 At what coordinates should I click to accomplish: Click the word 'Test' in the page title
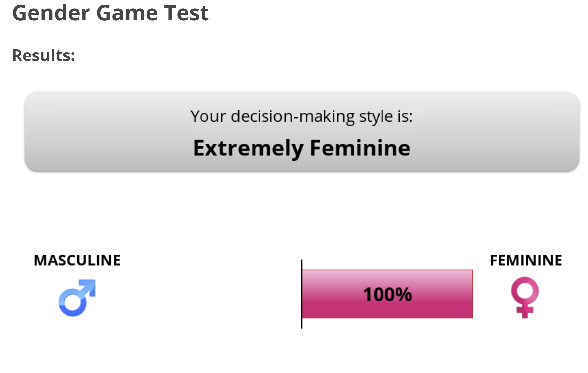click(x=186, y=13)
